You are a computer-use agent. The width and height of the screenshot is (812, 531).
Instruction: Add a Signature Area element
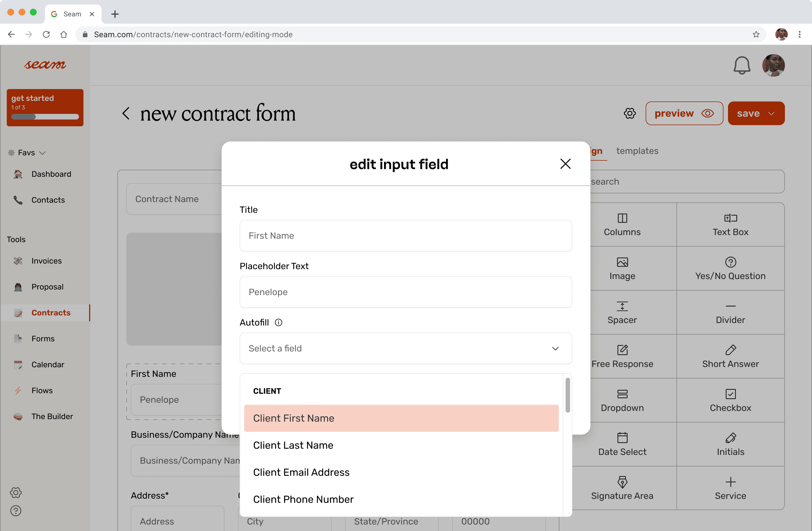pos(622,489)
